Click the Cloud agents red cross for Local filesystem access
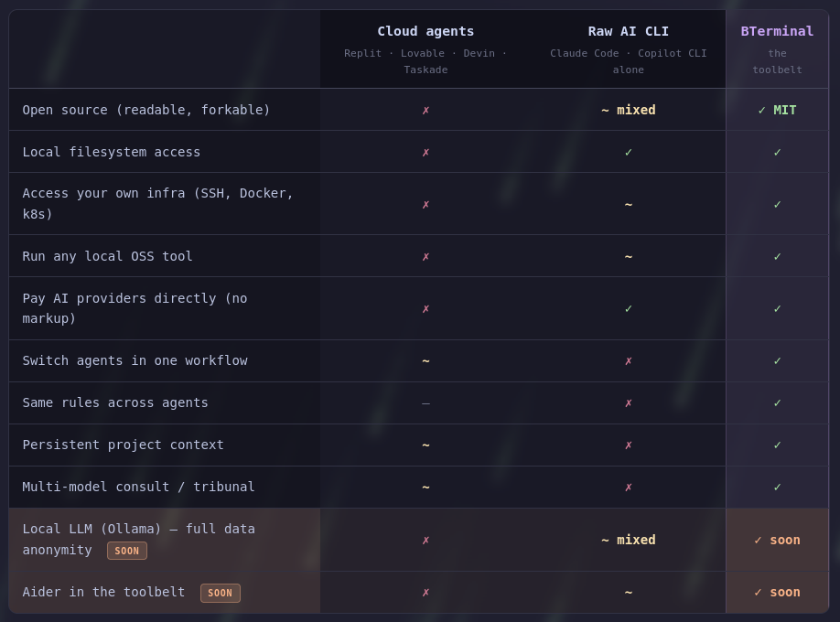Viewport: 840px width, 622px height. click(x=425, y=153)
